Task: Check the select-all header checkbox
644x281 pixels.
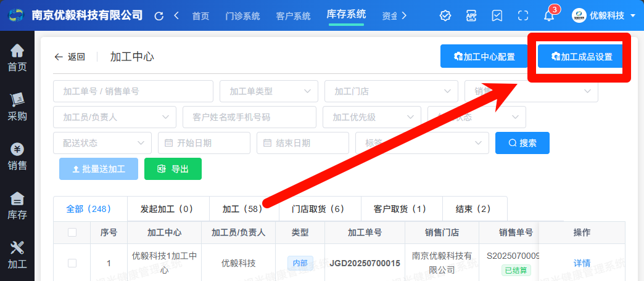Action: [x=72, y=232]
